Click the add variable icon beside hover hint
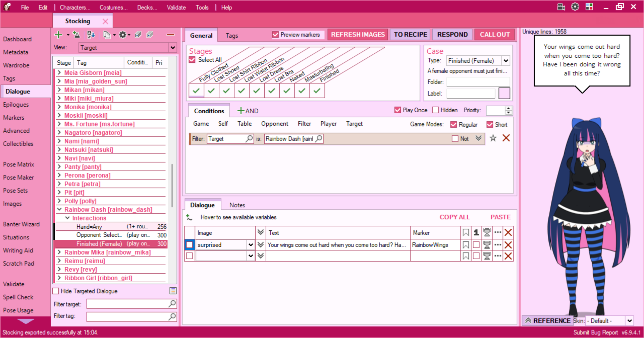Screen dimensions: 644x338 coord(189,217)
